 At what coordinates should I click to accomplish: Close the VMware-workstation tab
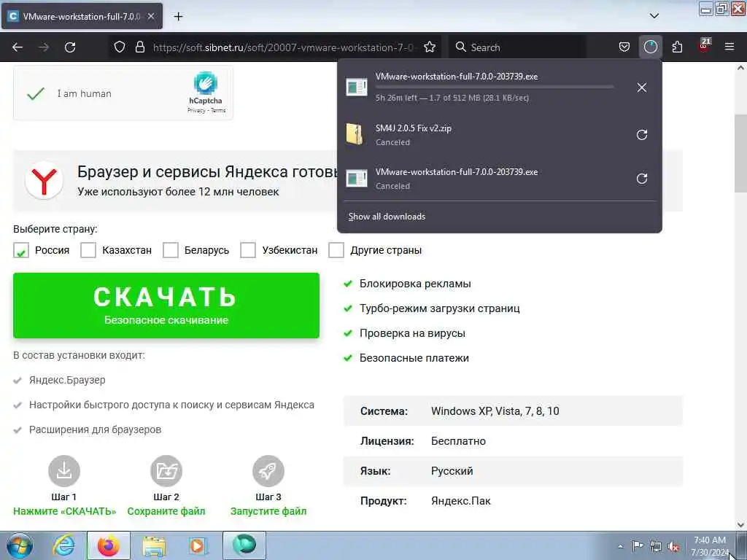[151, 16]
